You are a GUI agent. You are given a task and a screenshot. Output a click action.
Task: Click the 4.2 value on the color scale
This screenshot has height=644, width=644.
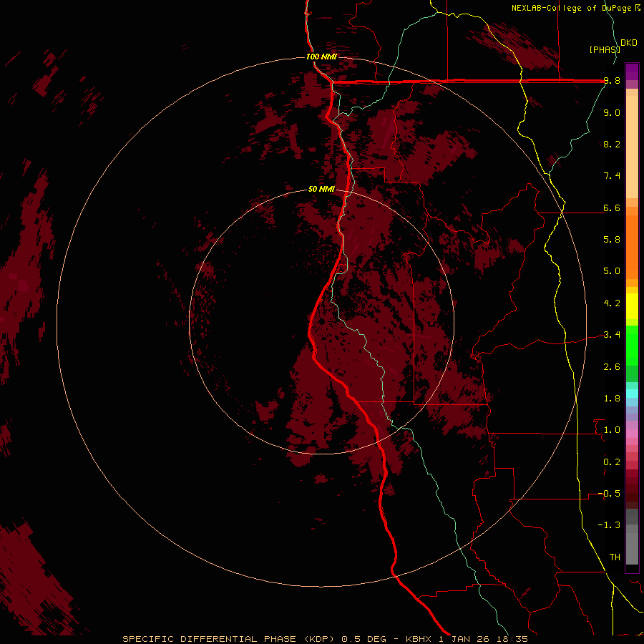(612, 303)
